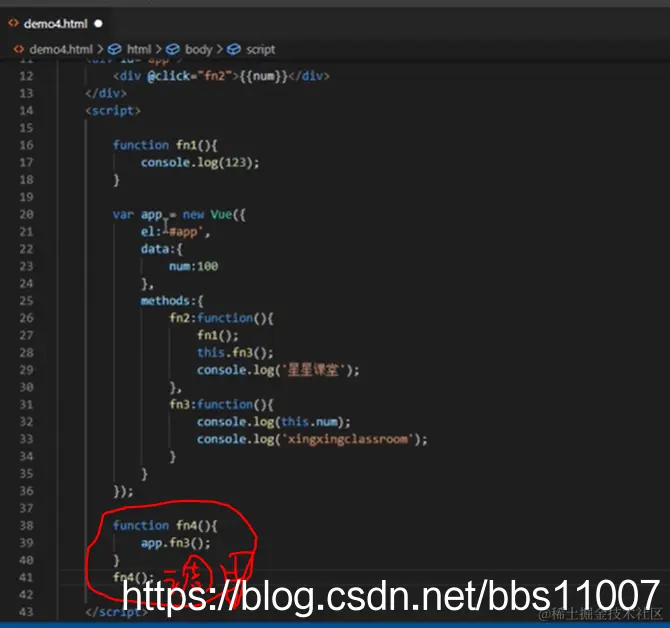Select the demo4.html editor tab

[56, 23]
